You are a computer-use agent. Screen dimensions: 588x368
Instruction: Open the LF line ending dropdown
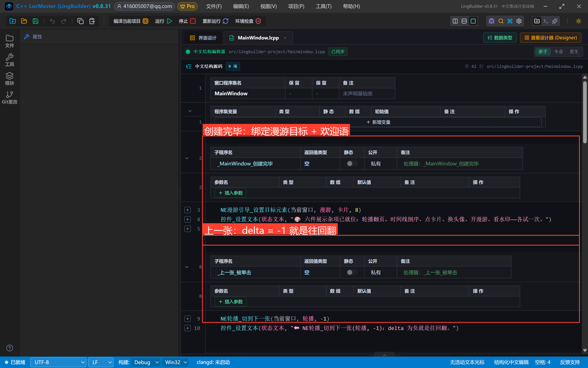[x=101, y=362]
